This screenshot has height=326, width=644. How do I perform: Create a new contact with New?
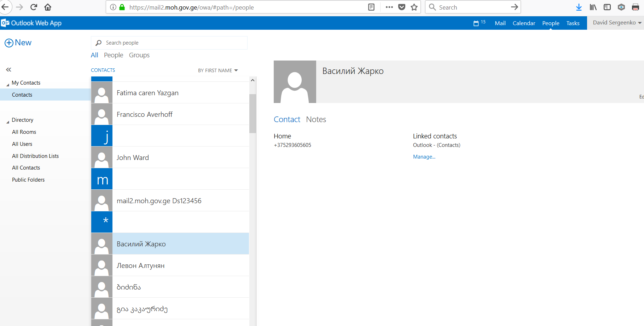(x=18, y=43)
